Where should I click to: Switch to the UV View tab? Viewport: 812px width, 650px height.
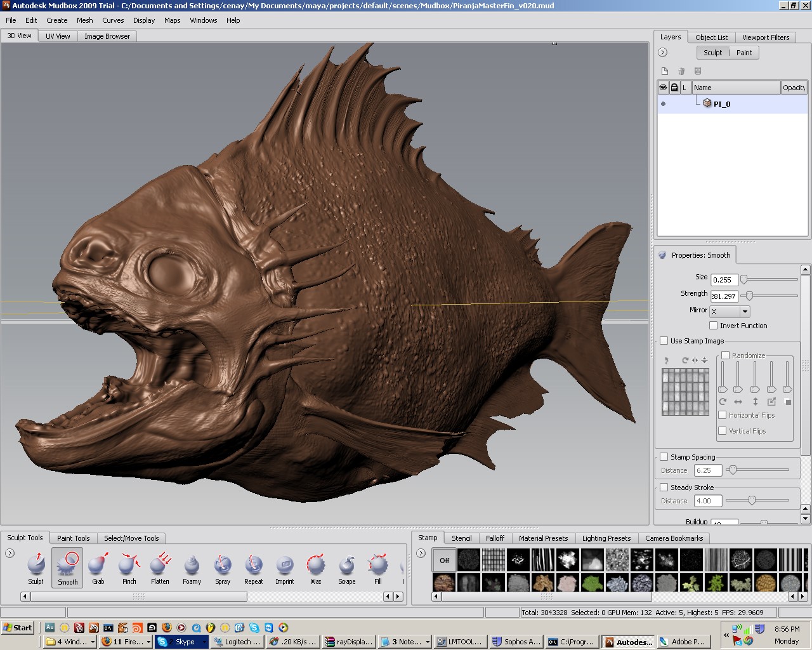[57, 36]
